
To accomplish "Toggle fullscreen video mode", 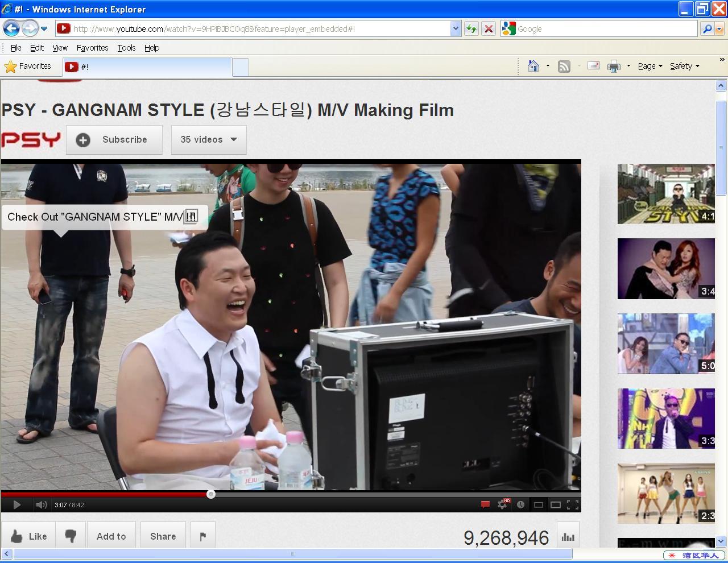I will (573, 504).
